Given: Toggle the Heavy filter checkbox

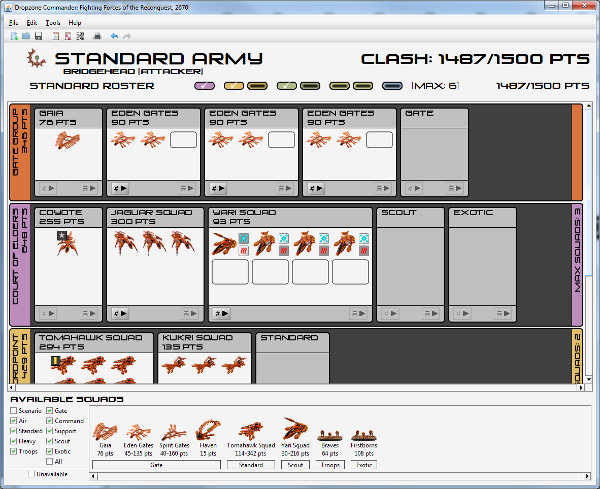Looking at the screenshot, I should (x=14, y=441).
